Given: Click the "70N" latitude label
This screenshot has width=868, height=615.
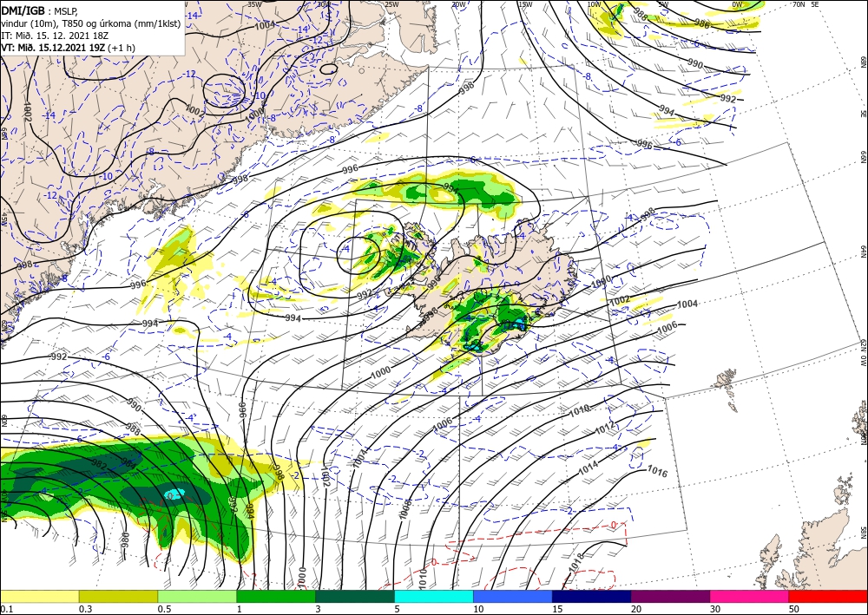Looking at the screenshot, I should click(799, 4).
